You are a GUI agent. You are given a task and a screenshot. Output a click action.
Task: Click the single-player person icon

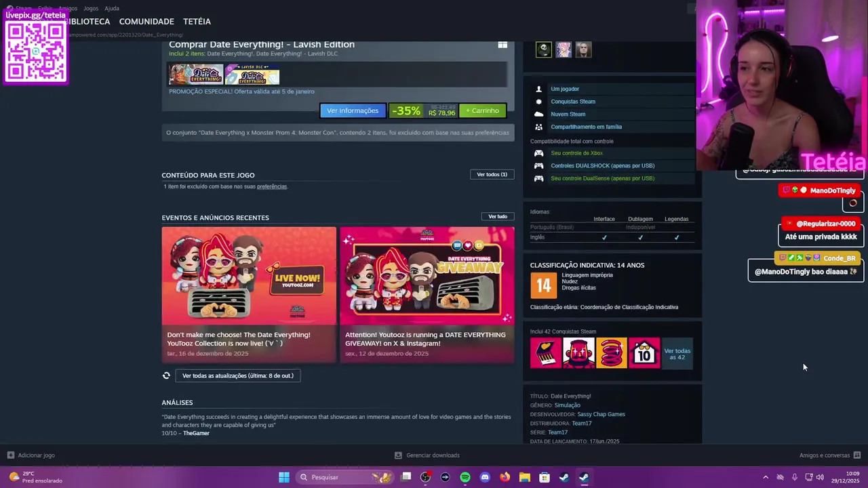point(539,89)
